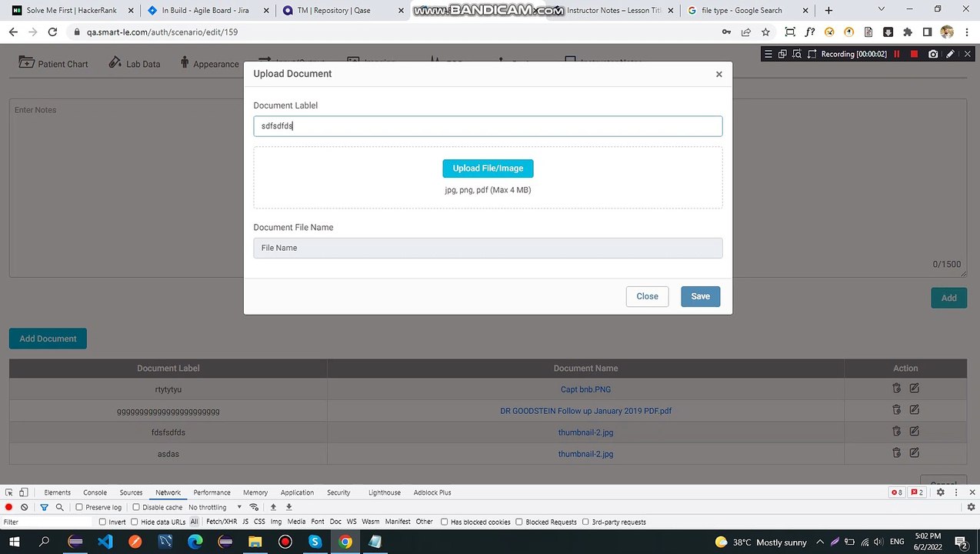Screen dimensions: 980x554
Task: Take a screenshot with Bandicam camera icon
Action: [x=933, y=54]
